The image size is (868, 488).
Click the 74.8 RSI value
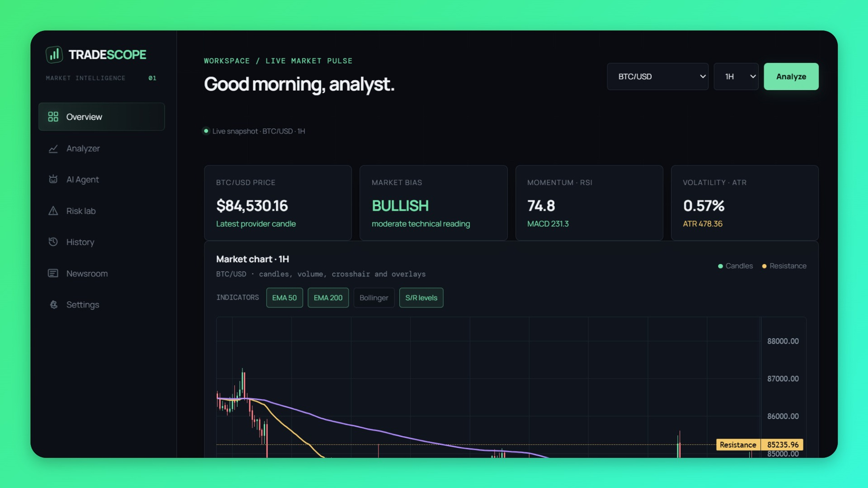pos(541,206)
